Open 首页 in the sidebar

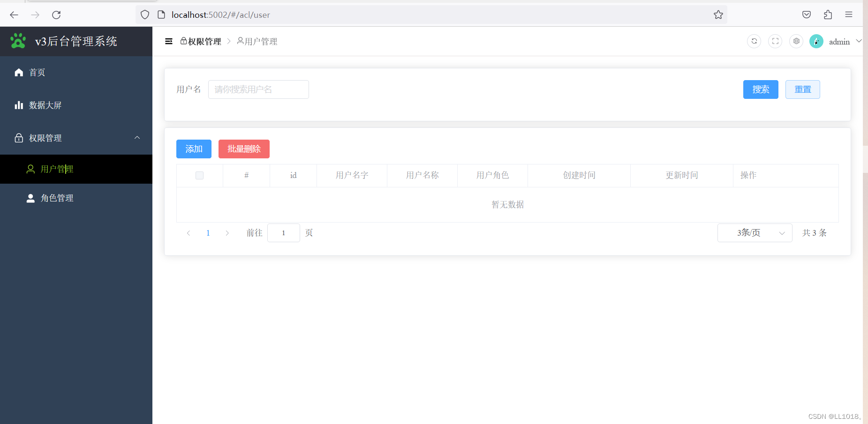pyautogui.click(x=76, y=73)
